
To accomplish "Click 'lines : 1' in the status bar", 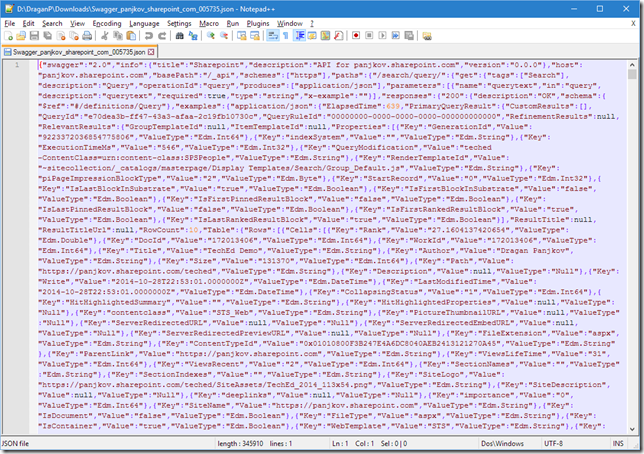I will pyautogui.click(x=281, y=444).
